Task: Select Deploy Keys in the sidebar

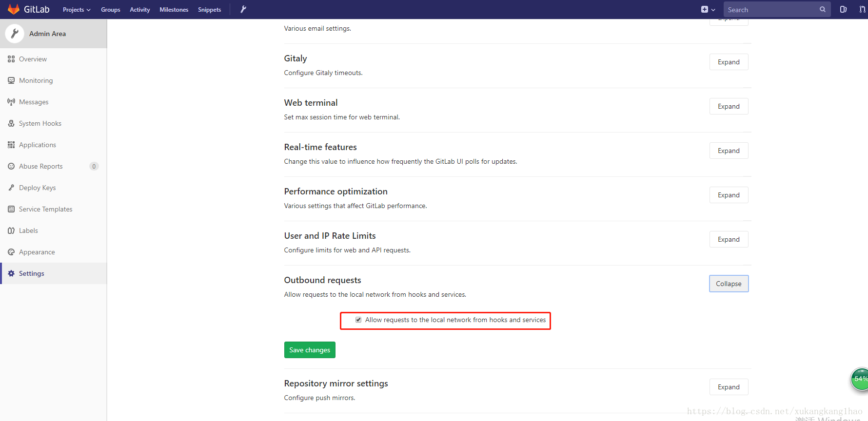Action: click(53, 188)
